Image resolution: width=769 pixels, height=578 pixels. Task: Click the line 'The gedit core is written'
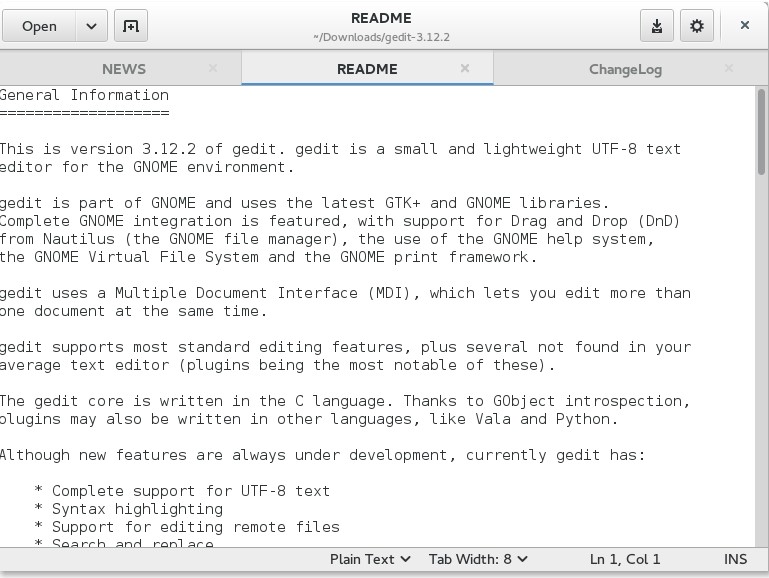pyautogui.click(x=345, y=401)
